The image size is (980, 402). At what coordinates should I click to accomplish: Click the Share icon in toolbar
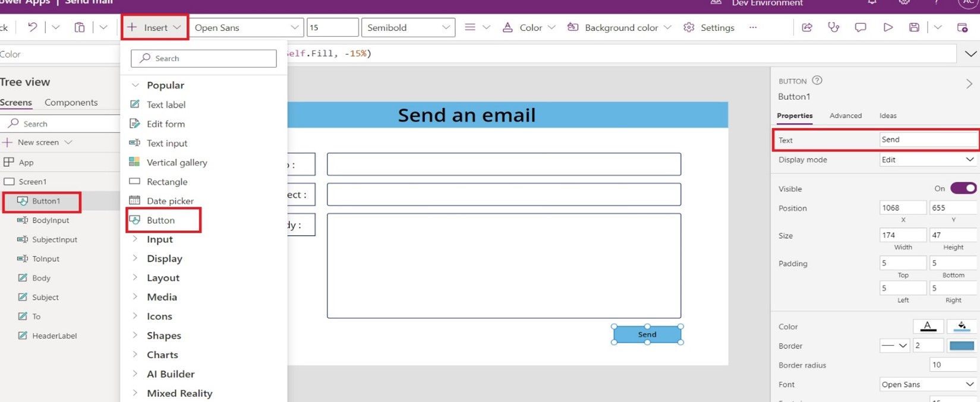(x=807, y=27)
